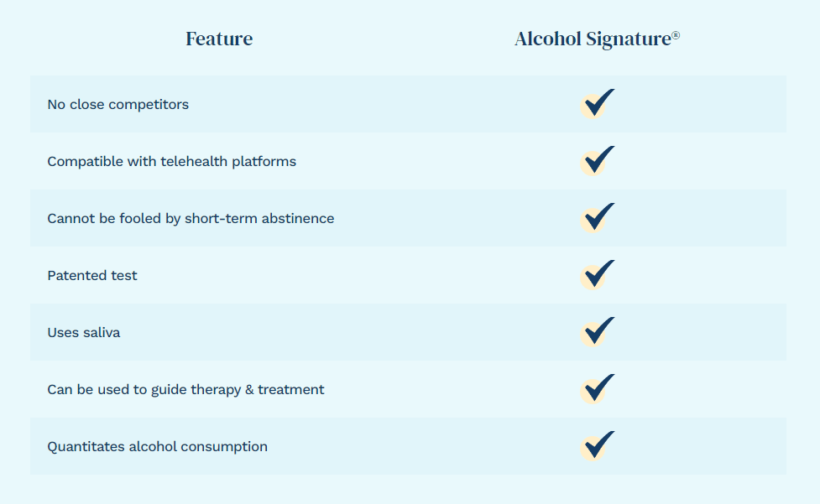Click the 'Uses saliva' feature text
The height and width of the screenshot is (504, 820).
[83, 333]
